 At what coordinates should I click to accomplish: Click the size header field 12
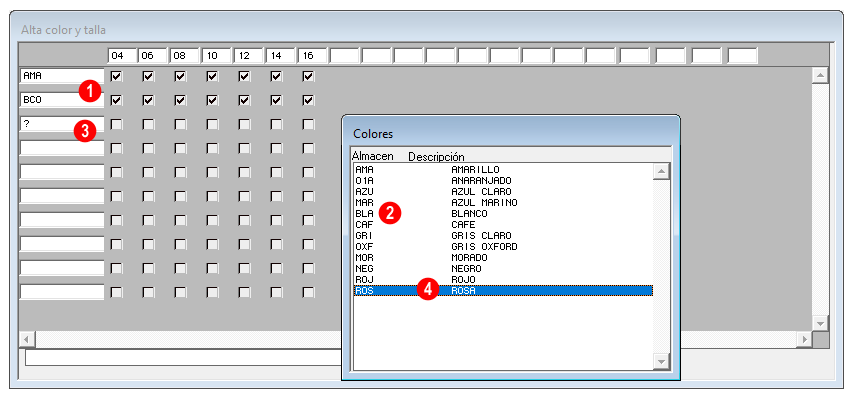(x=249, y=55)
